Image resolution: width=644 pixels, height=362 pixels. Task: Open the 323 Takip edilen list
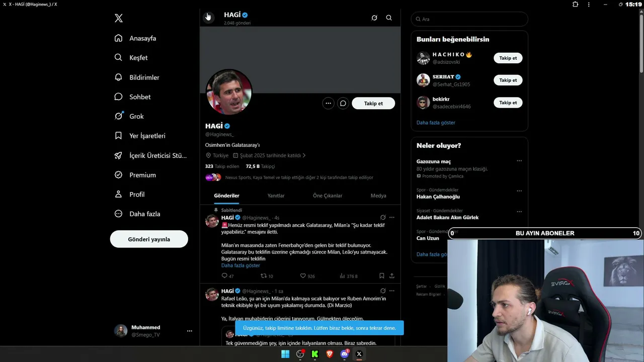(x=222, y=166)
